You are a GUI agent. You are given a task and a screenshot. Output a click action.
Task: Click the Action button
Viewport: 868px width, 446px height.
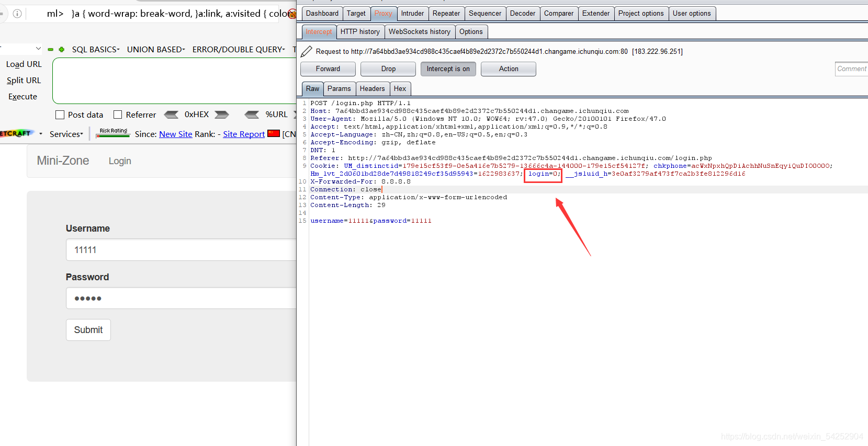pyautogui.click(x=509, y=69)
